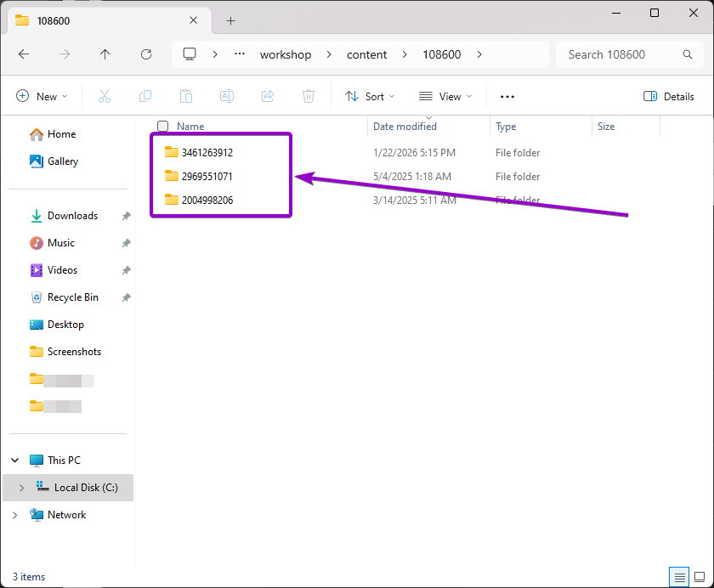This screenshot has height=588, width=714.
Task: Open the See more menu
Action: pyautogui.click(x=507, y=96)
